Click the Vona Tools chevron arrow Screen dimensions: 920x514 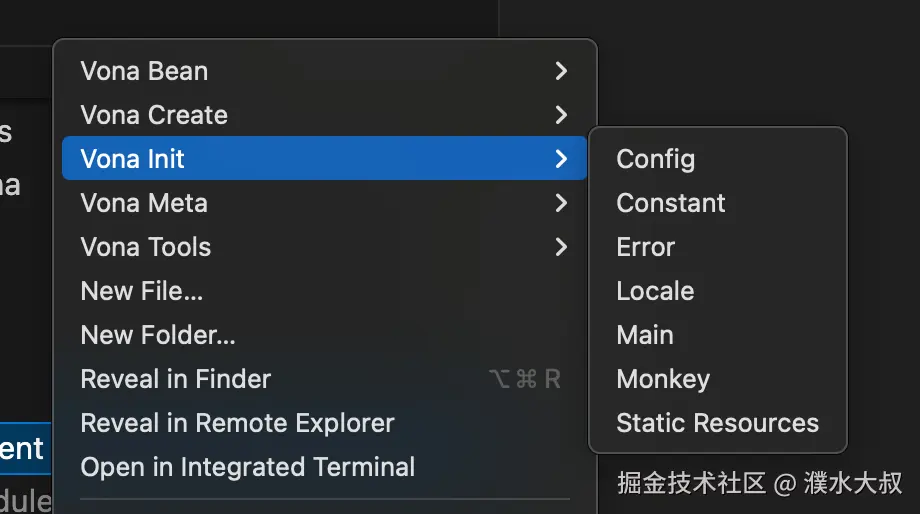tap(561, 247)
